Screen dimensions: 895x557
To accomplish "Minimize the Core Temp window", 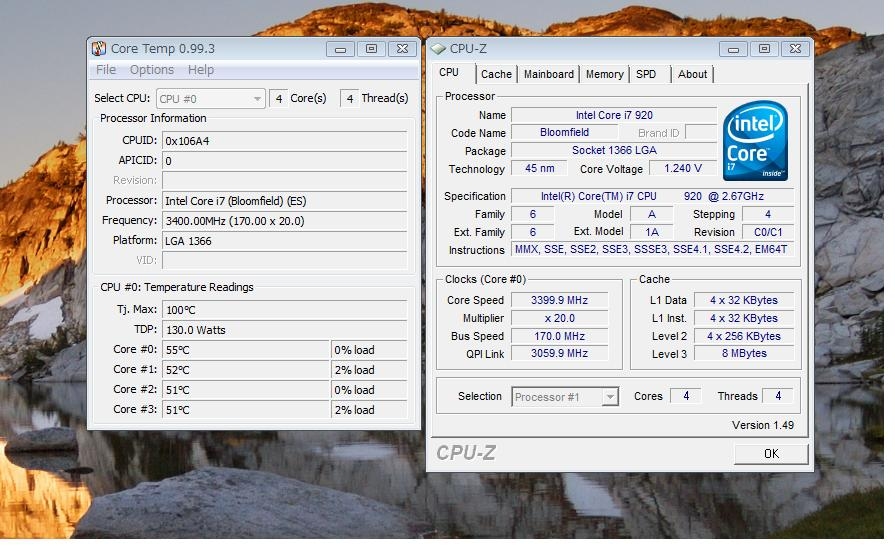I will [x=341, y=49].
